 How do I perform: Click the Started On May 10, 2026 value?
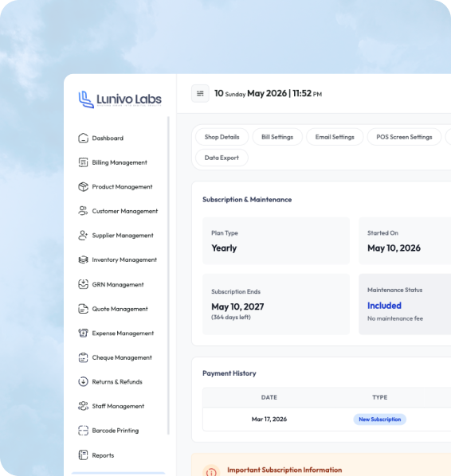394,248
